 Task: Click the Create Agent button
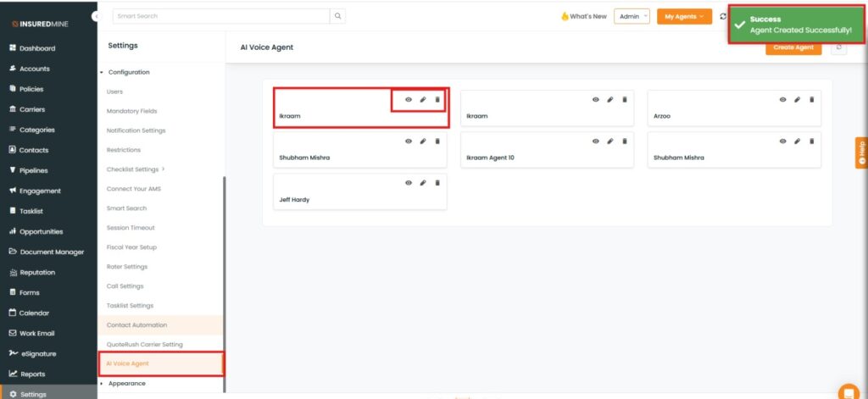point(793,47)
